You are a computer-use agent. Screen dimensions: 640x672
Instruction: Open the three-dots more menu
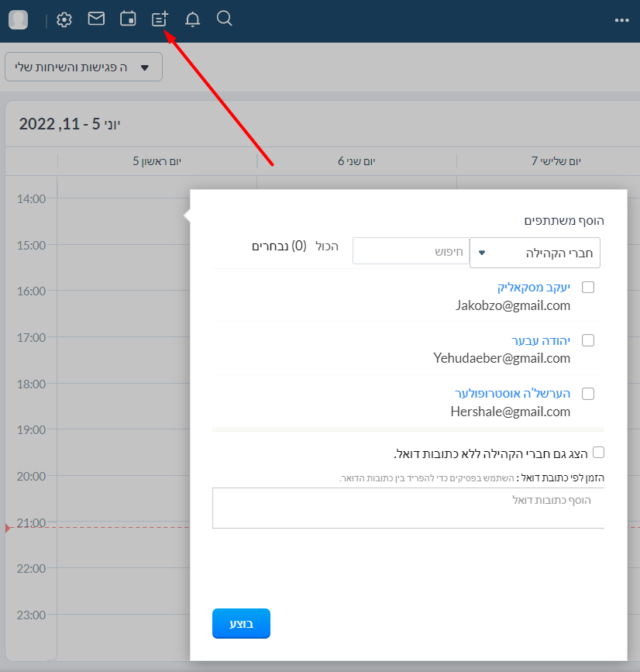[621, 21]
